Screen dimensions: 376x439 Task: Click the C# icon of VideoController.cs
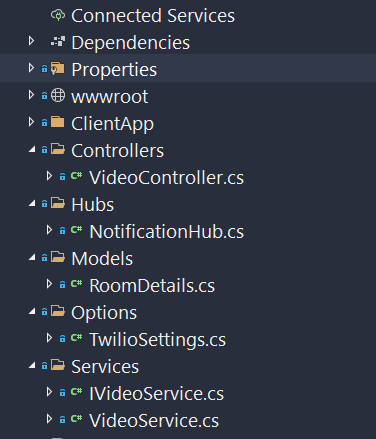[76, 176]
